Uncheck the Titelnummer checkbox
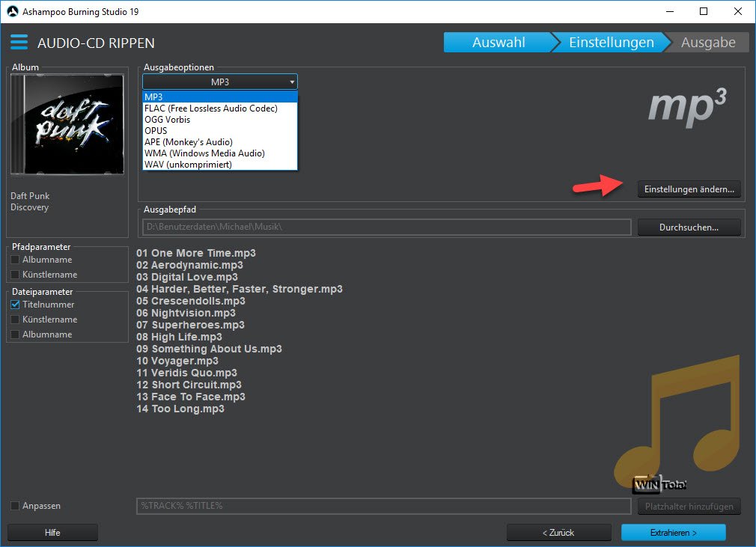 [x=15, y=305]
